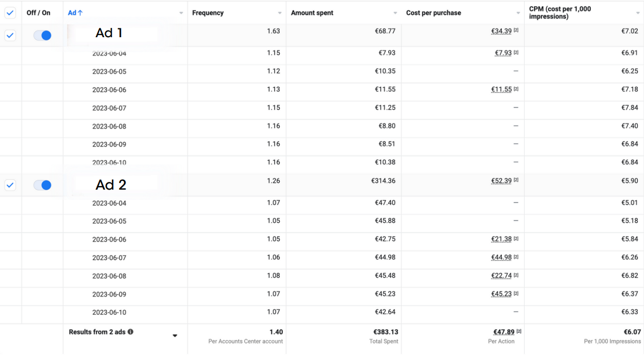This screenshot has height=355, width=644.
Task: Select the CPM value €7.84 cell
Action: (x=630, y=107)
